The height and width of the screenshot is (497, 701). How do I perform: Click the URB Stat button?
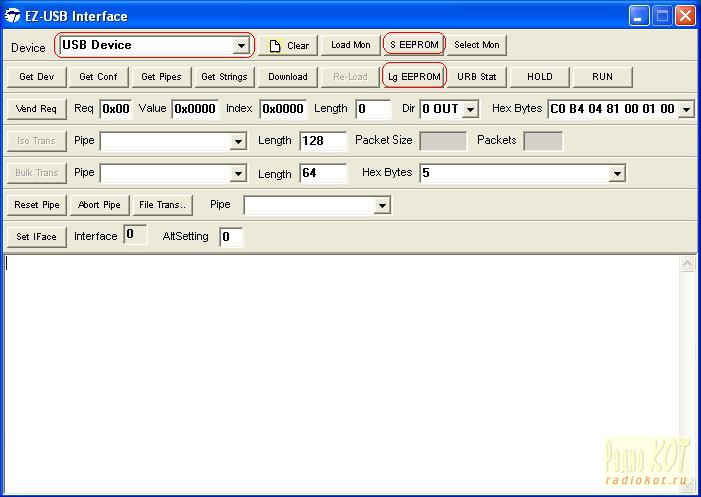[477, 77]
